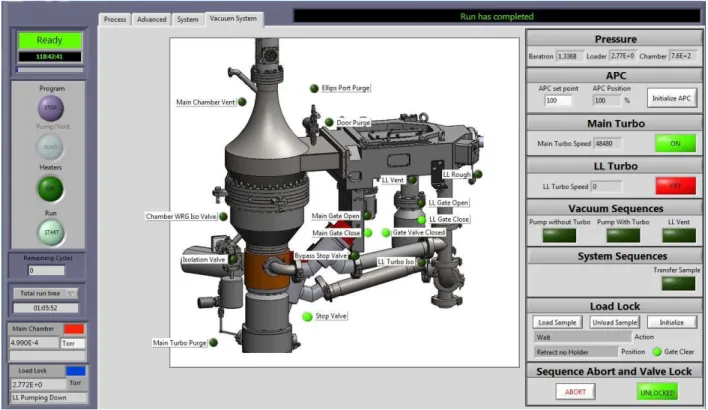The width and height of the screenshot is (708, 410).
Task: Click the green Ready status indicator
Action: (x=50, y=40)
